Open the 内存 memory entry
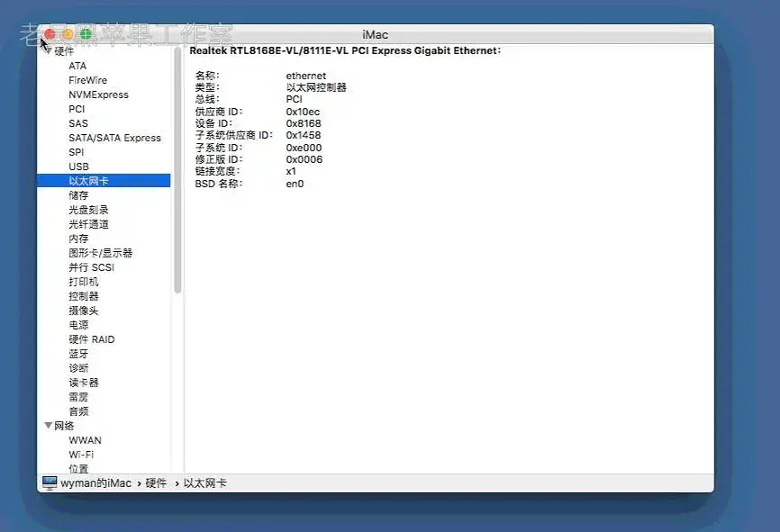The image size is (780, 532). click(78, 239)
